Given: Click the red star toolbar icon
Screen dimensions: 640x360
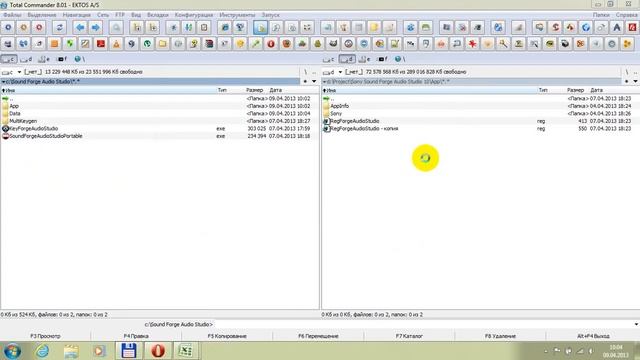Looking at the screenshot, I should pyautogui.click(x=472, y=44).
